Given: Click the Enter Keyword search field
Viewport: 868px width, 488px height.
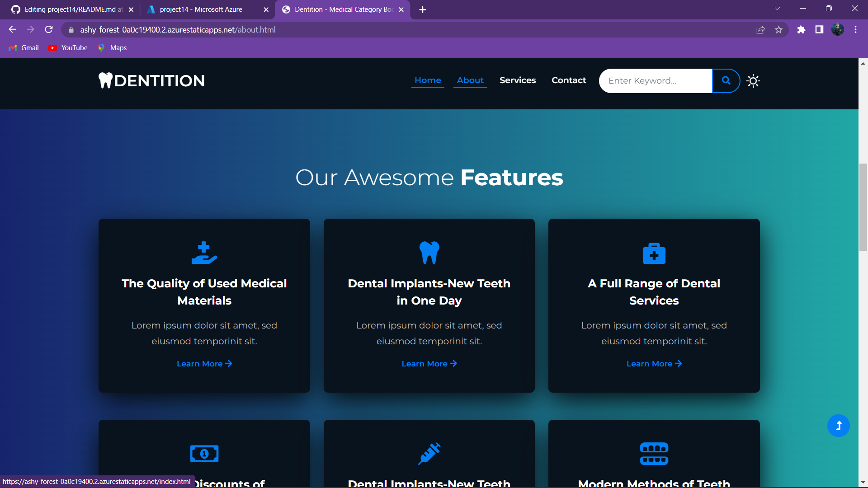Looking at the screenshot, I should pos(655,81).
